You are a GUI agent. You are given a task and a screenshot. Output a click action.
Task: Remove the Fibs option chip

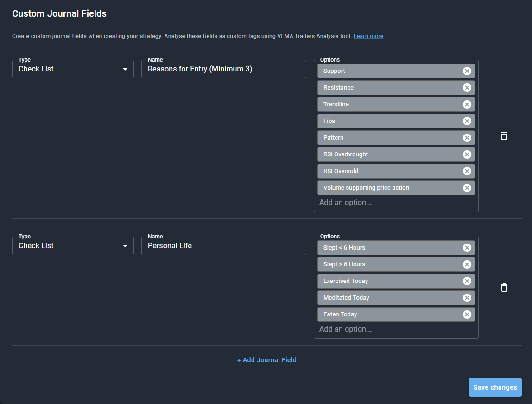pyautogui.click(x=467, y=121)
